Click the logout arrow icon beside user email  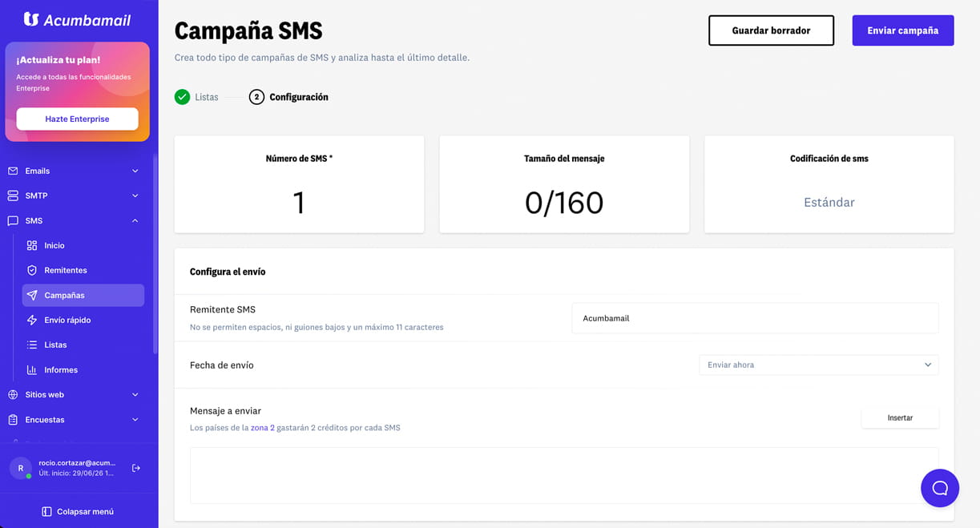click(136, 468)
